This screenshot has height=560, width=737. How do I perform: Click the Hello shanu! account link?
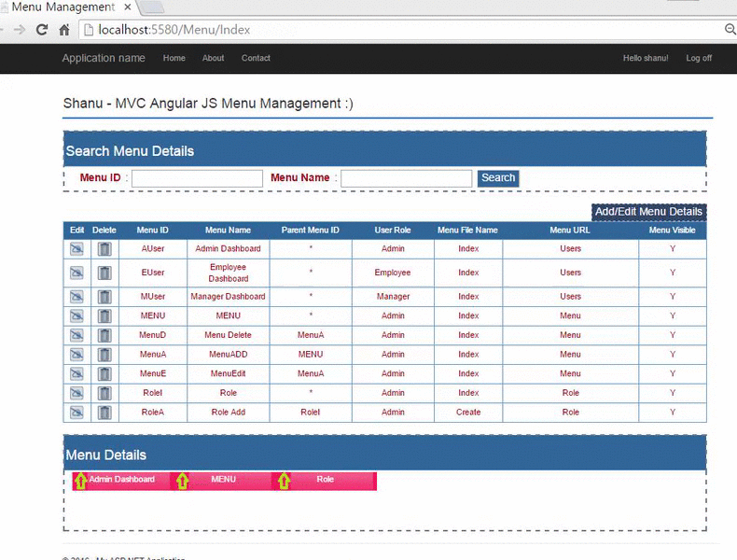click(646, 58)
